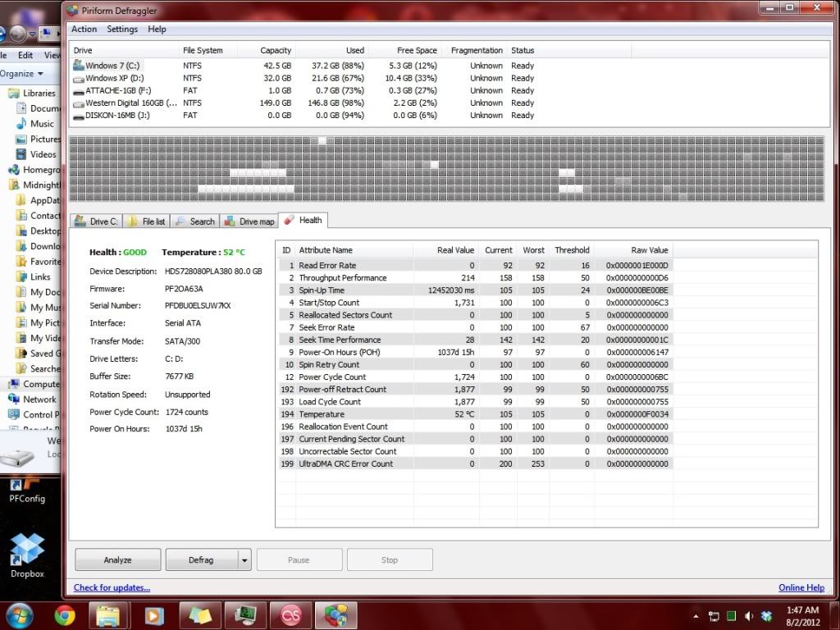Click the Check for updates link

[x=112, y=587]
